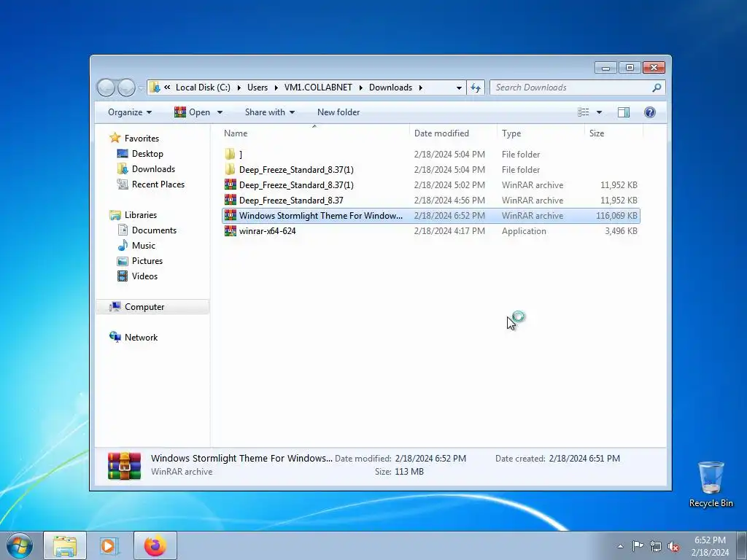Expand arrow after Local Disk (C:)
The image size is (747, 560).
click(239, 87)
